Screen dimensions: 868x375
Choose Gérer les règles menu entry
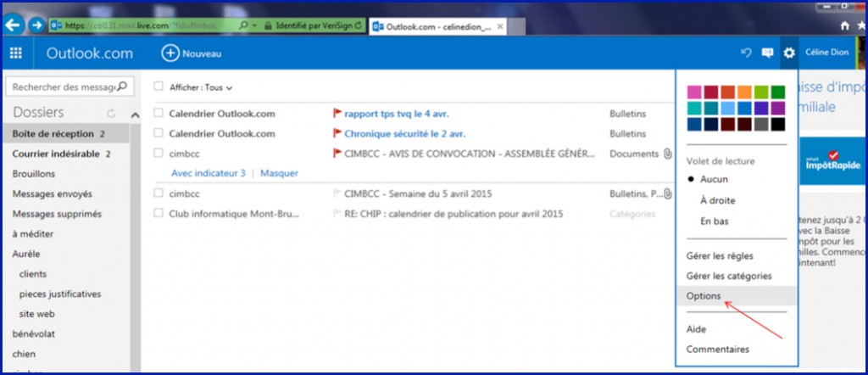click(x=720, y=255)
